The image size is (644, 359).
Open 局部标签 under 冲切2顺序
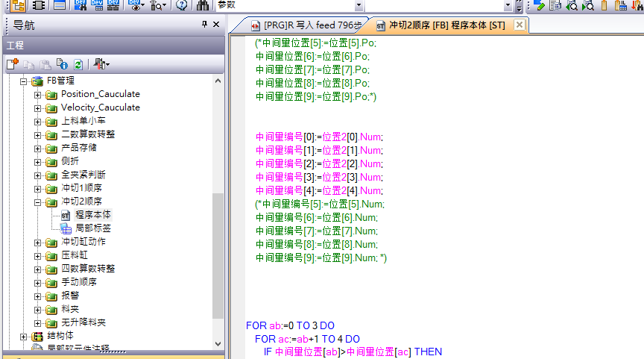tap(93, 228)
